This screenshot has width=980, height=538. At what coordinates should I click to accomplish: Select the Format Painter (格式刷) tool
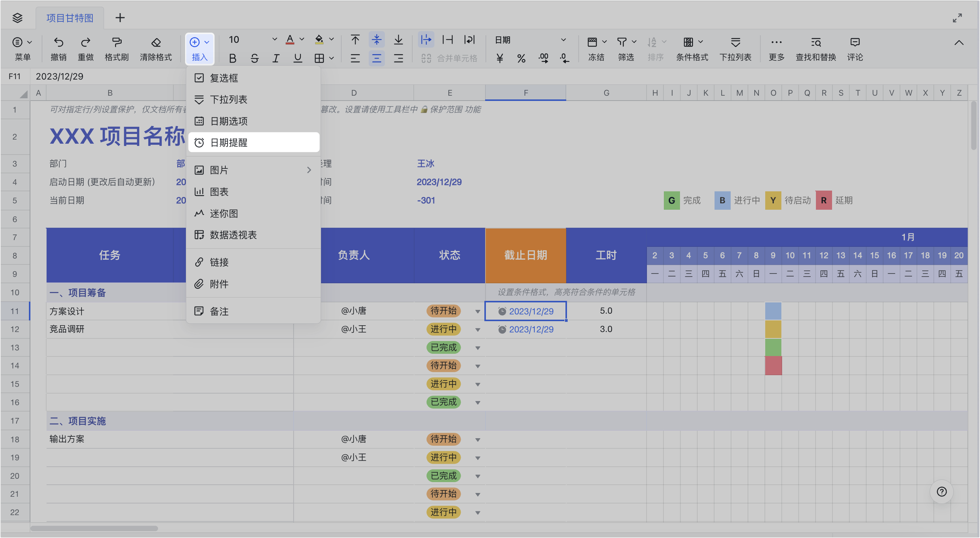pyautogui.click(x=116, y=48)
